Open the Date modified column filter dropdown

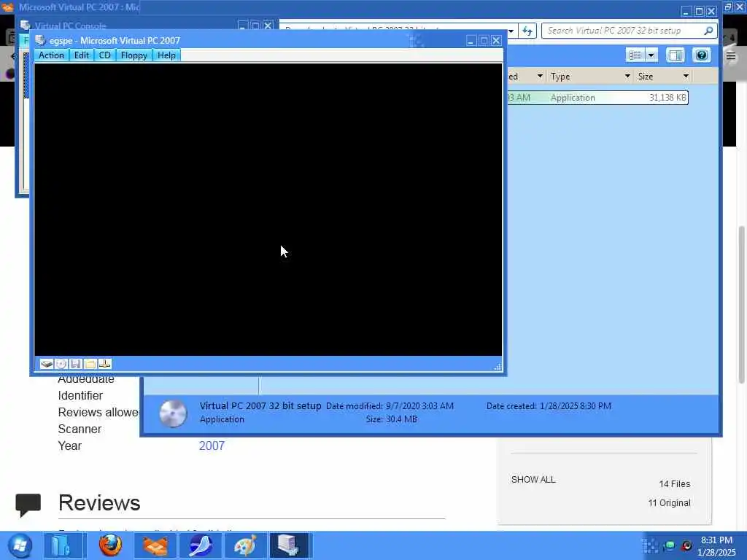pyautogui.click(x=540, y=76)
